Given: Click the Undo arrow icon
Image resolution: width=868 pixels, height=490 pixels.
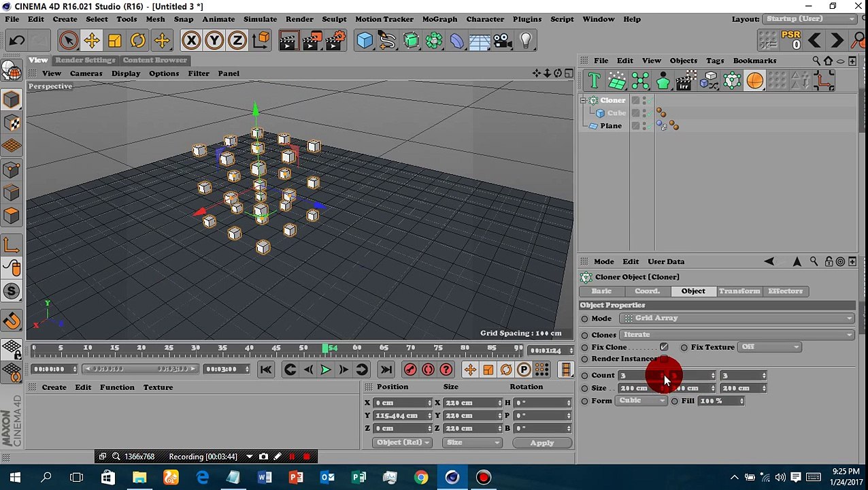Looking at the screenshot, I should 18,41.
